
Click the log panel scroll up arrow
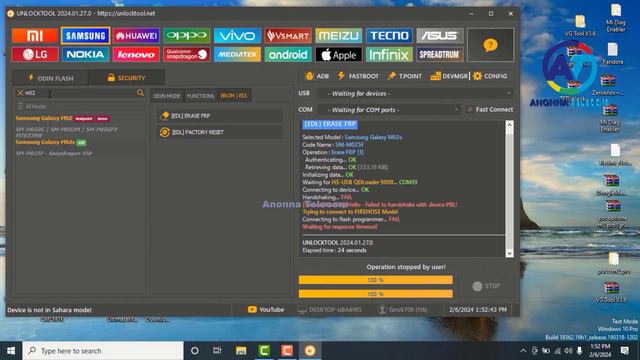(x=509, y=125)
